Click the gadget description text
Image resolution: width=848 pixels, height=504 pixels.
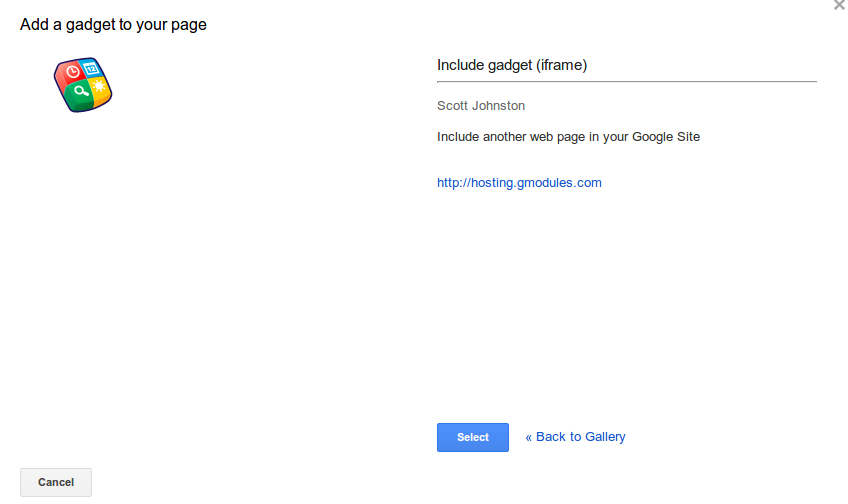coord(568,137)
